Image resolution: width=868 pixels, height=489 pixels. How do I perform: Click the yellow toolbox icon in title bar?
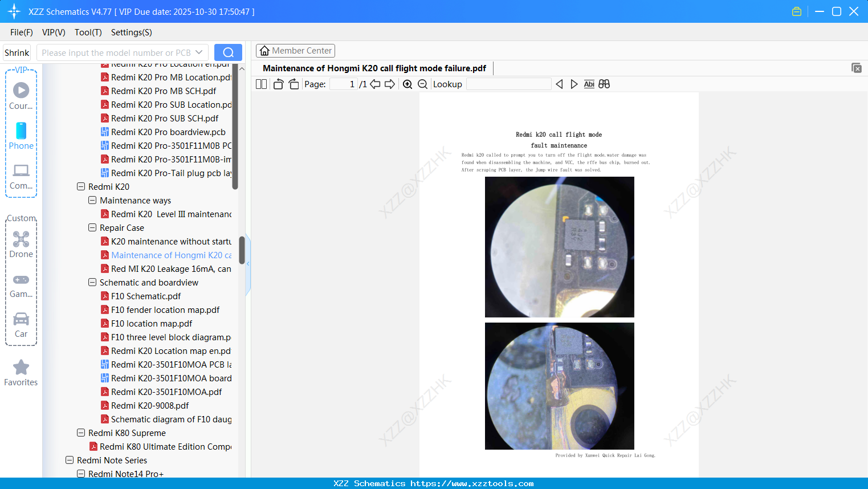click(797, 11)
